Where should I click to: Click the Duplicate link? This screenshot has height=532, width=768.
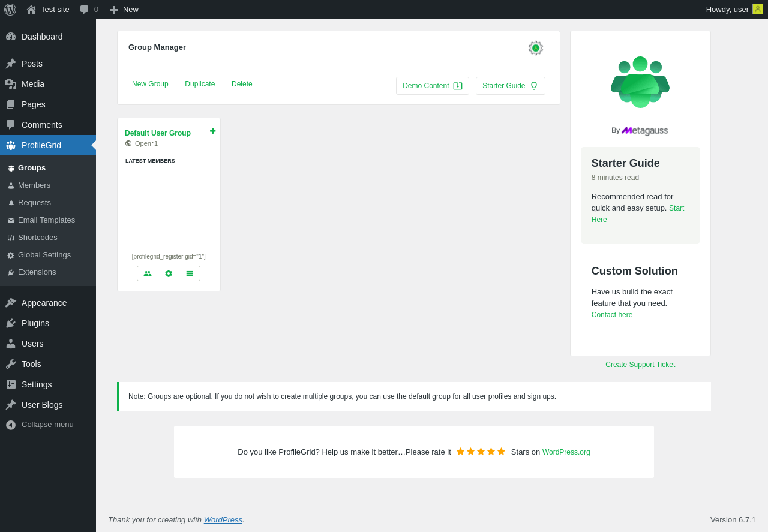coord(200,84)
